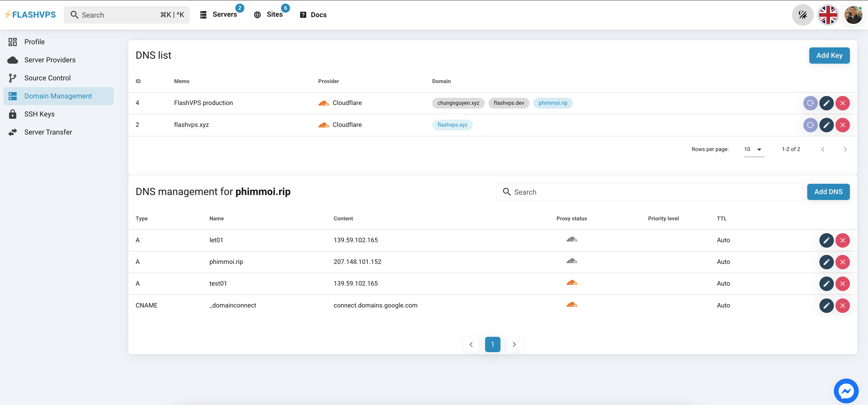Go to the next page of DNS list
This screenshot has width=868, height=405.
(845, 149)
